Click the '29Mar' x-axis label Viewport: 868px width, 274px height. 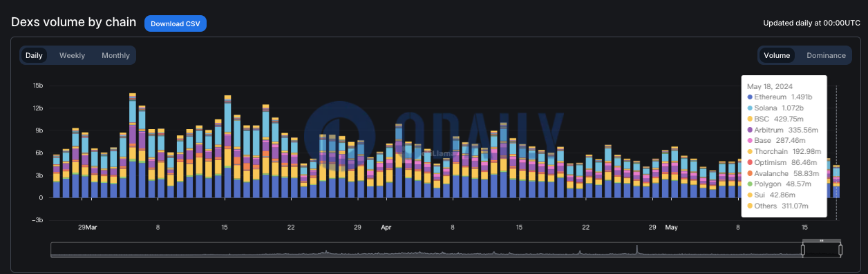tap(88, 227)
